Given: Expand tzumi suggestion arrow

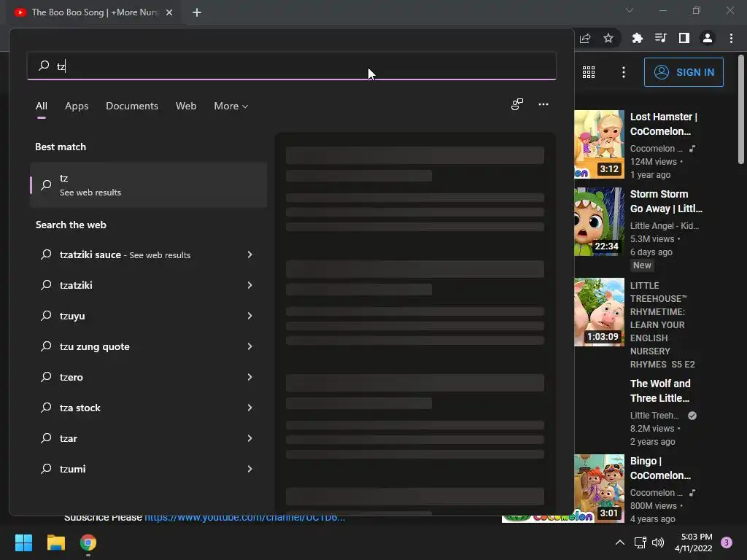Looking at the screenshot, I should click(x=249, y=469).
